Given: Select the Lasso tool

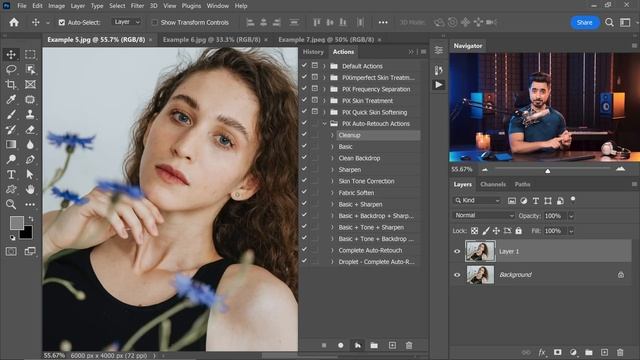Looking at the screenshot, I should 11,69.
